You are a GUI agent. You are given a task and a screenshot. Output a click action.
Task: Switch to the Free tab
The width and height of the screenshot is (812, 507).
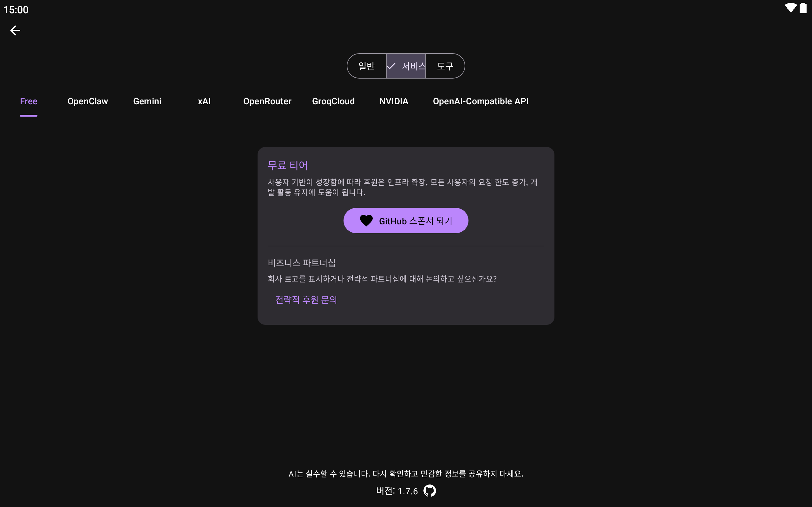tap(29, 101)
